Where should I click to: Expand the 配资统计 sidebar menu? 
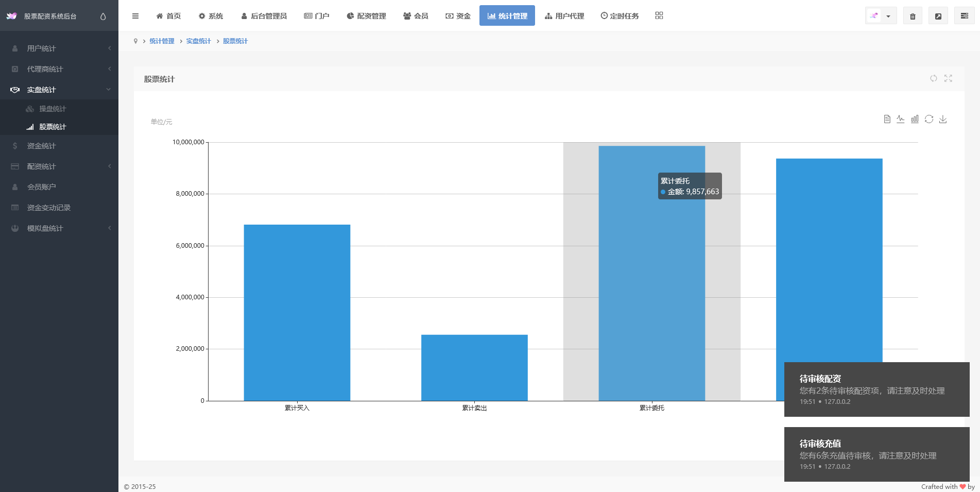59,166
